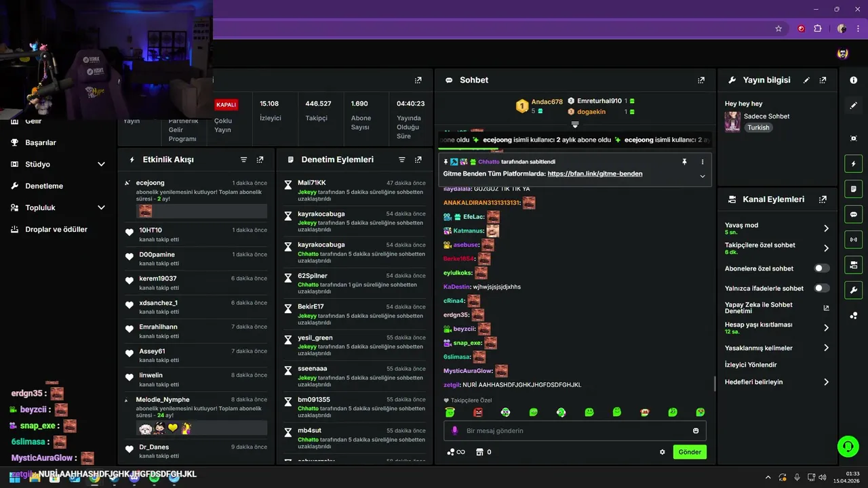Click the capture frame icon in right rail
Viewport: 868px width, 488px height.
pos(853,138)
